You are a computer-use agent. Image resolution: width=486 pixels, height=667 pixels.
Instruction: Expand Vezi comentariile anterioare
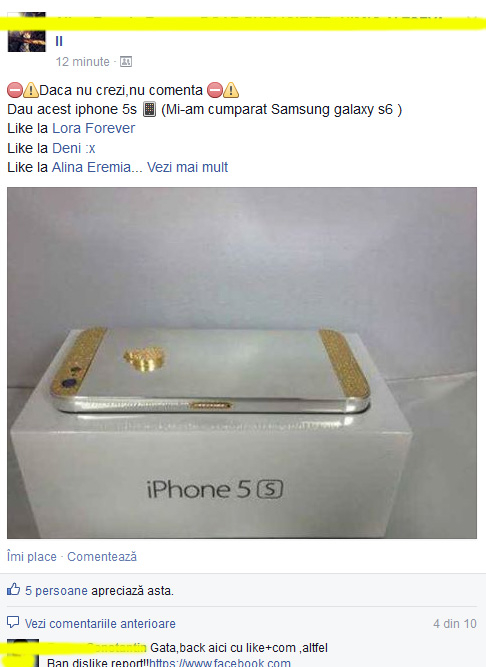coord(100,624)
